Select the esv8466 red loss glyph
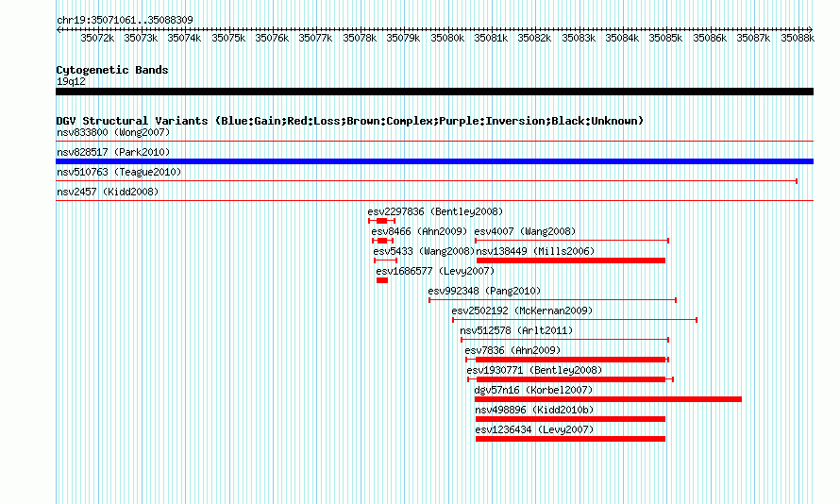This screenshot has width=840, height=504. click(x=382, y=241)
